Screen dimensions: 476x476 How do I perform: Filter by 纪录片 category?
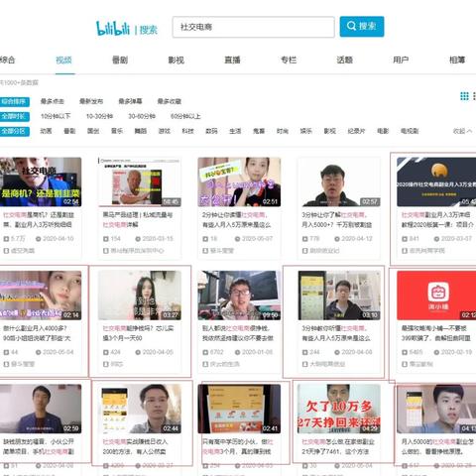coord(356,131)
